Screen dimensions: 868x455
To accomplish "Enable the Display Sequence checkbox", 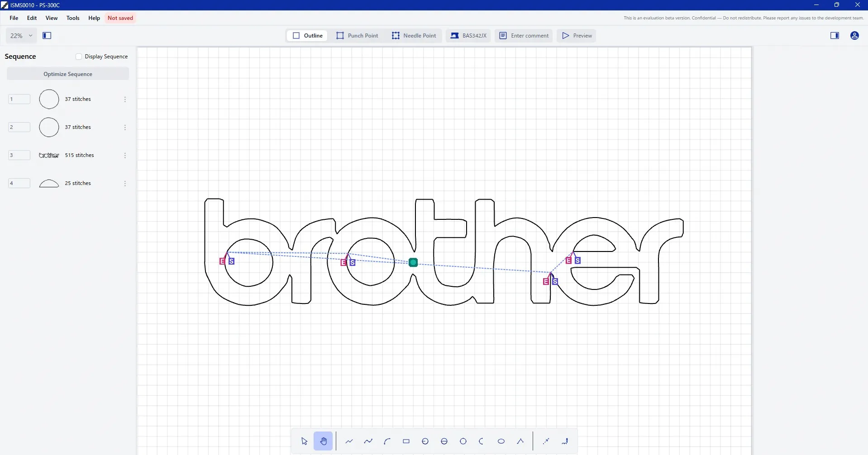I will click(x=79, y=57).
